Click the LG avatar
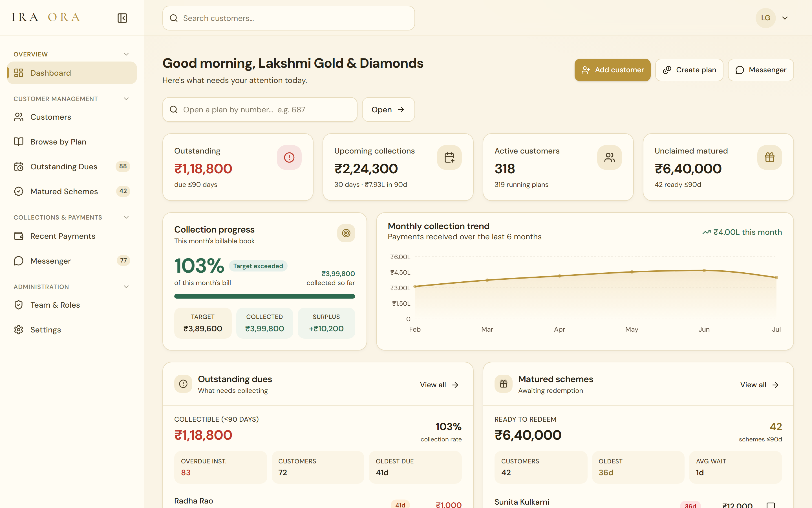 (765, 18)
